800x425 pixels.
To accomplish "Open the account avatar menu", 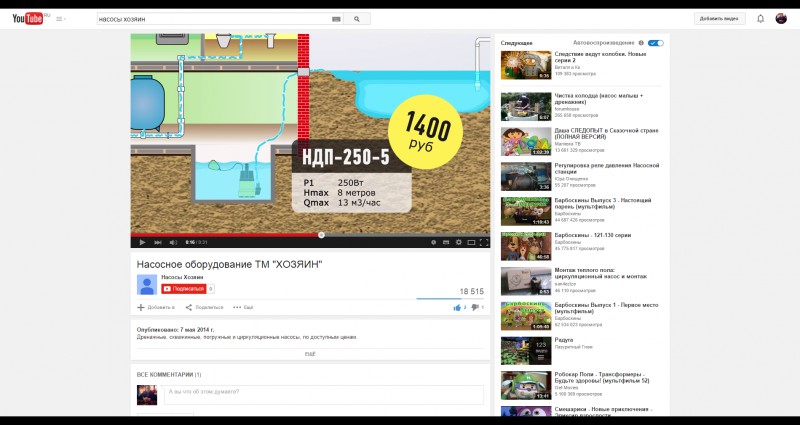I will (x=781, y=18).
